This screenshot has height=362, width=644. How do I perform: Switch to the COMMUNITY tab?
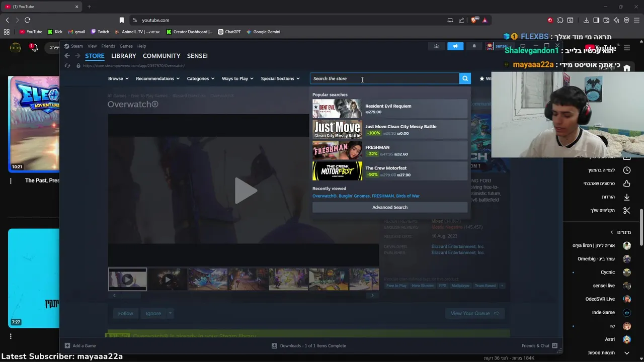(162, 56)
